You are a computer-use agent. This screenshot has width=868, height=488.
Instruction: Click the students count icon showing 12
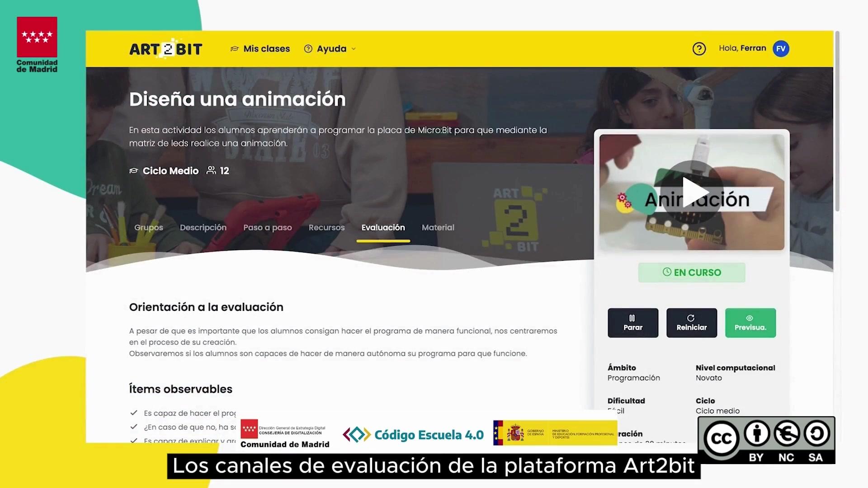pos(211,170)
